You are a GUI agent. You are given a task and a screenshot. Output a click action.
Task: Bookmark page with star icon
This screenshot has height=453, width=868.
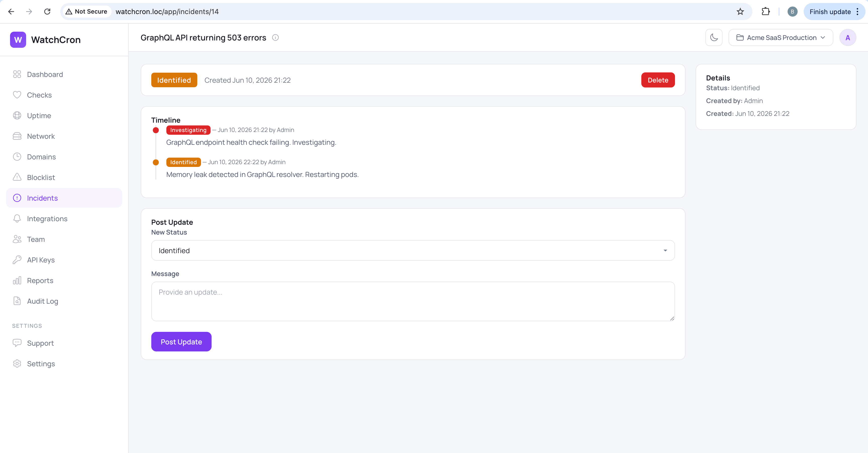click(740, 12)
